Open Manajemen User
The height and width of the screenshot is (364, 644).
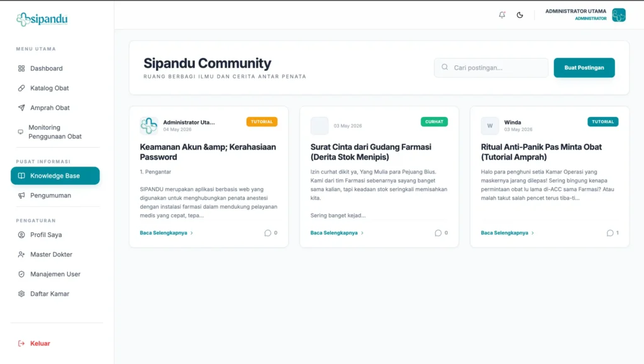click(x=55, y=274)
